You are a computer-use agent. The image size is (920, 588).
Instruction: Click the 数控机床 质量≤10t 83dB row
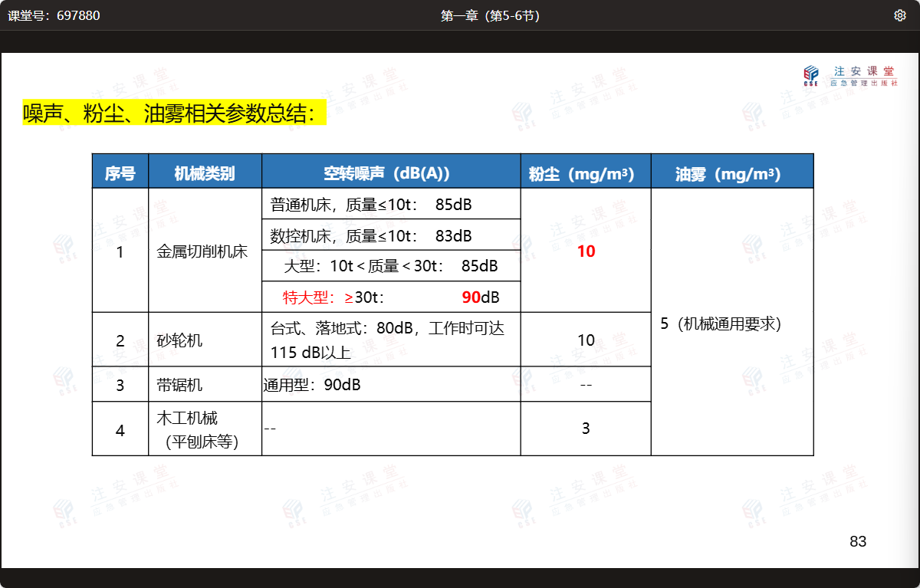click(x=391, y=235)
